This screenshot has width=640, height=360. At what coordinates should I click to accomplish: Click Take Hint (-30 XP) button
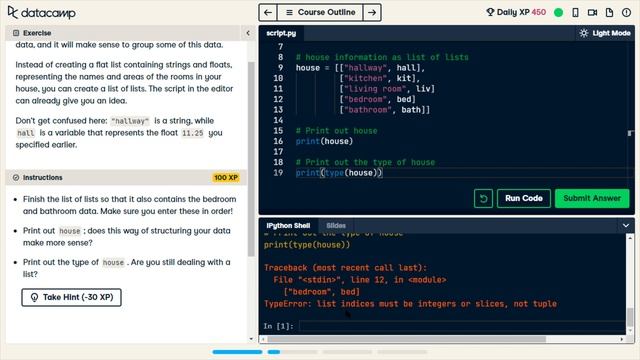71,297
